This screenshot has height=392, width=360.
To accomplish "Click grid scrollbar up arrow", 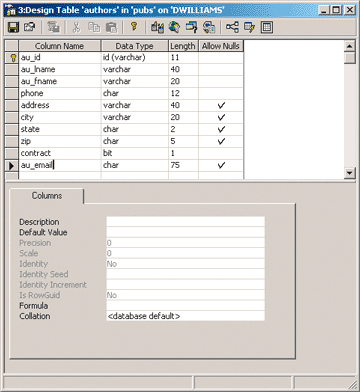I will [349, 46].
